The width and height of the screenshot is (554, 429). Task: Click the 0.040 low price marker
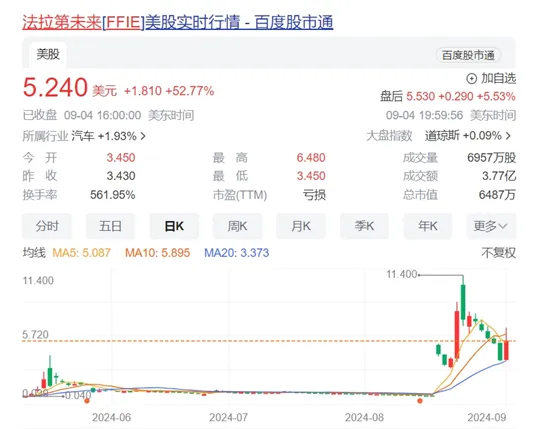click(x=78, y=395)
